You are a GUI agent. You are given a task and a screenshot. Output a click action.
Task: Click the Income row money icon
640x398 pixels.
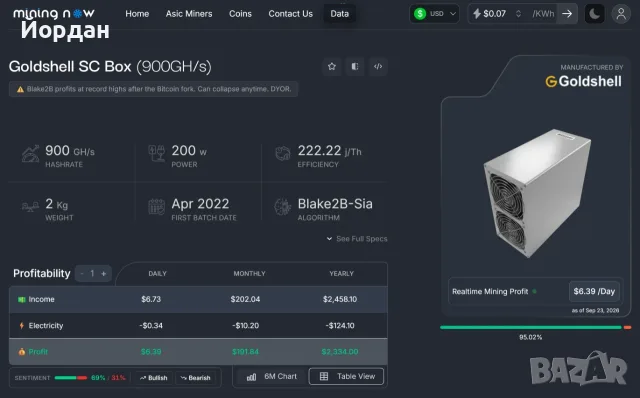click(22, 300)
